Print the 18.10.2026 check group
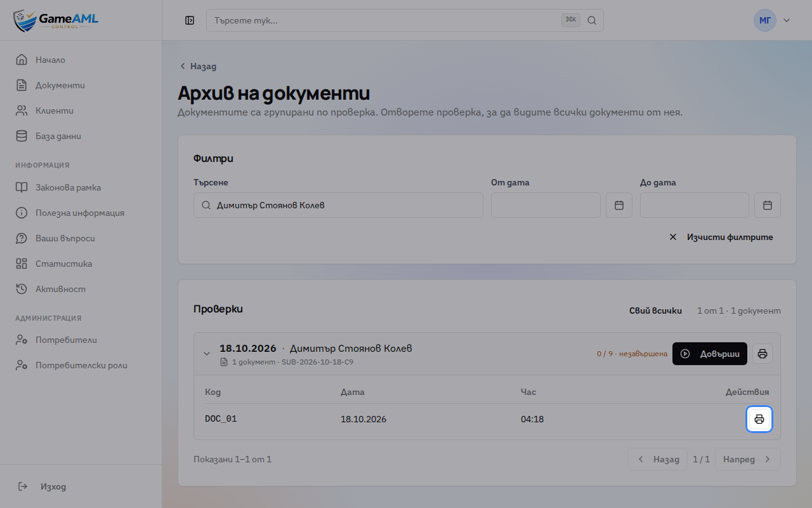The width and height of the screenshot is (812, 508). point(763,354)
